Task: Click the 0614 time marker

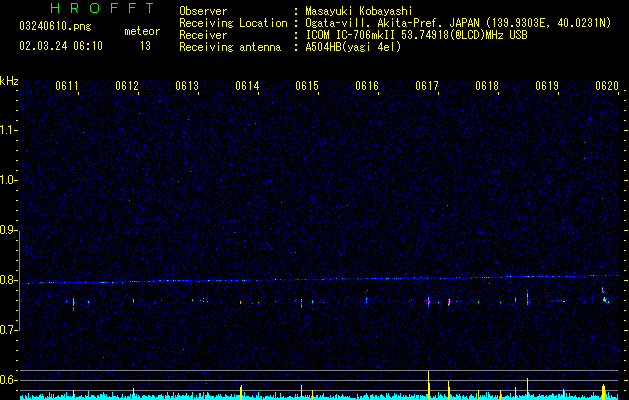Action: (247, 86)
